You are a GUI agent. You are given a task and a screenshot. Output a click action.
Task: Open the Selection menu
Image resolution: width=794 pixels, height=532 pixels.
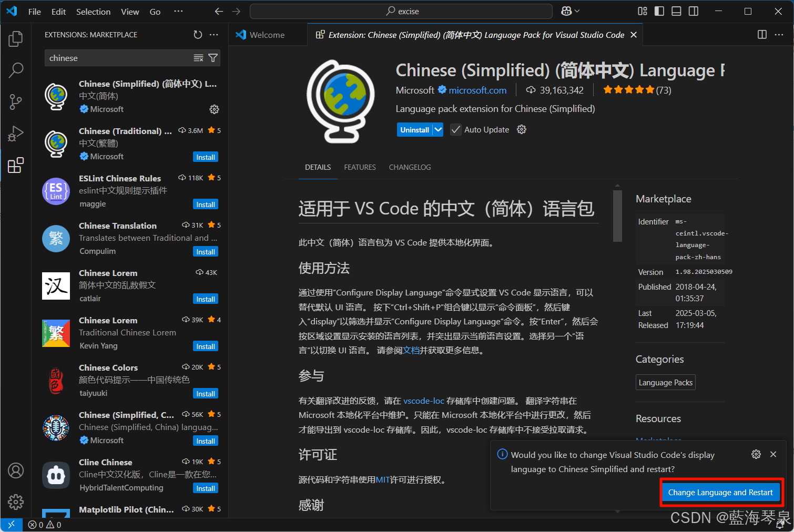pyautogui.click(x=93, y=12)
